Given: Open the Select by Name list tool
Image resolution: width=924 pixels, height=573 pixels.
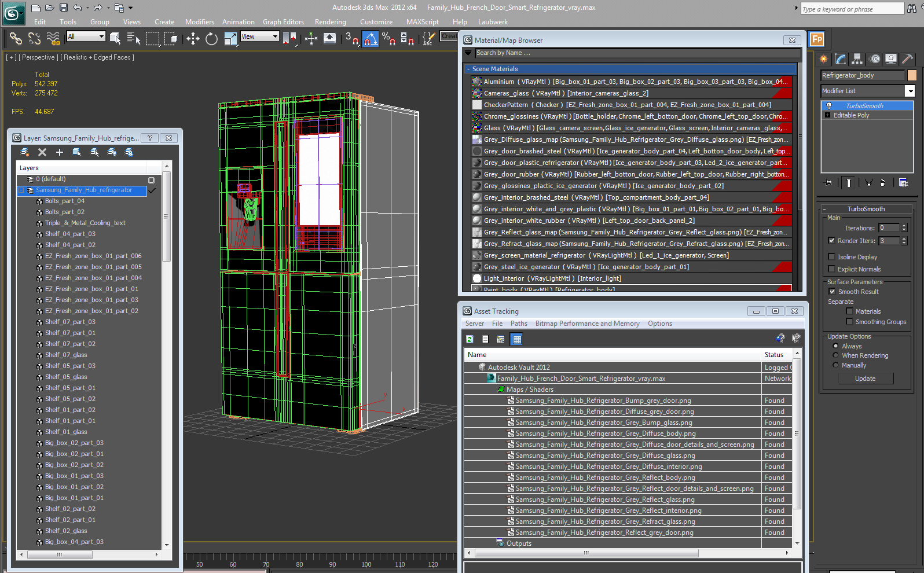Looking at the screenshot, I should (133, 39).
